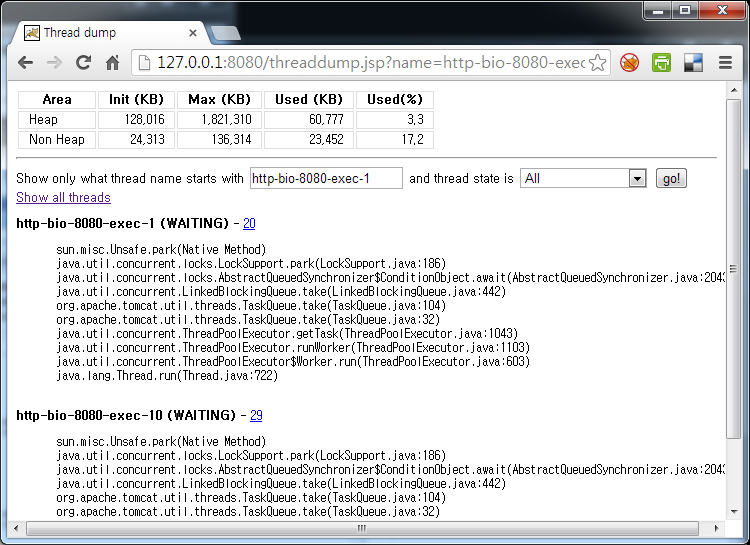Open a new browser tab
The width and height of the screenshot is (750, 545).
tap(226, 33)
